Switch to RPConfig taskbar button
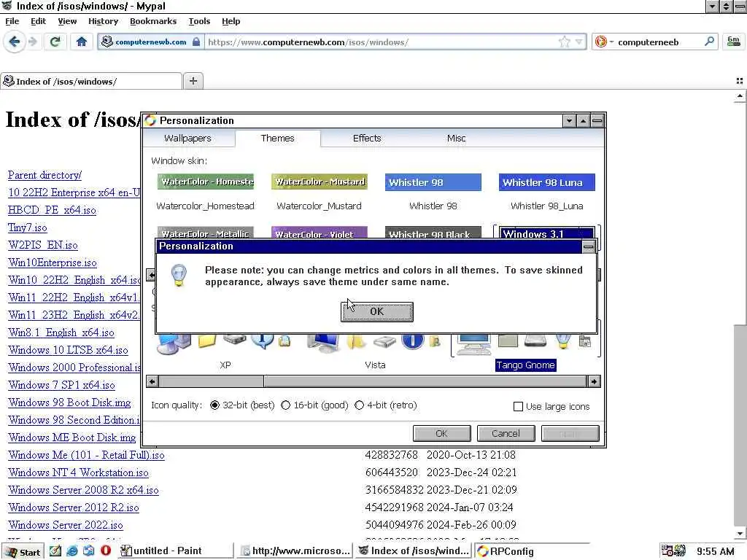Viewport: 747px width, 560px height. click(532, 551)
